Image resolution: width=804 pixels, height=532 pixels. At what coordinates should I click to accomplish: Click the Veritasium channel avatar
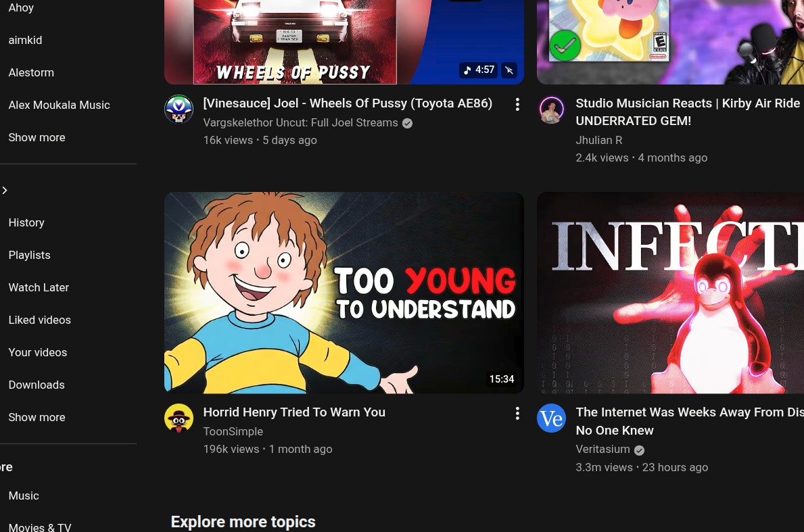(x=551, y=418)
